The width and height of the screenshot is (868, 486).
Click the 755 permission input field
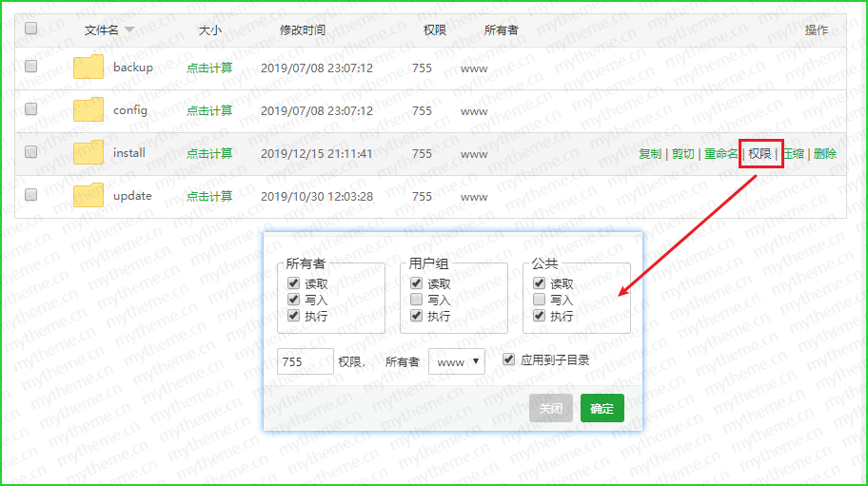[305, 362]
